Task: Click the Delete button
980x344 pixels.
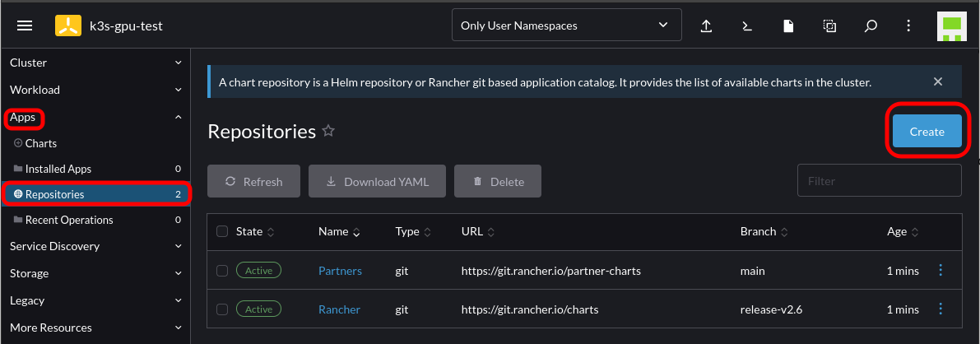Action: tap(498, 181)
